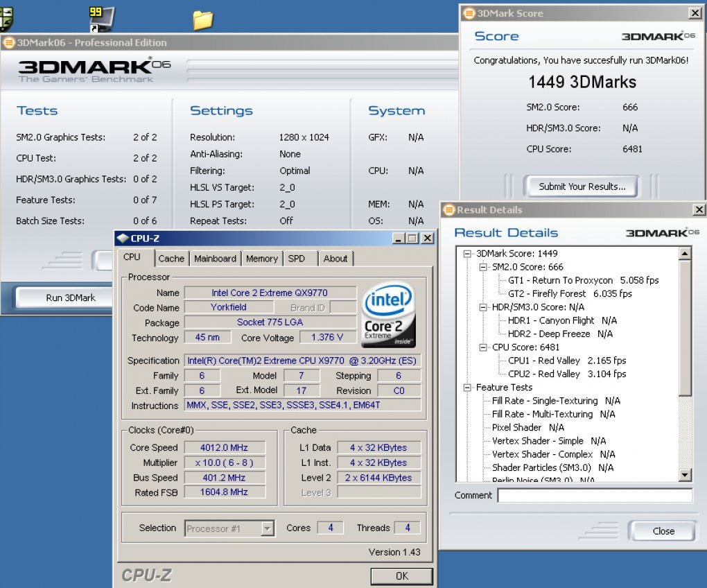707x588 pixels.
Task: Select HDR2 - Deep Freeze row
Action: pyautogui.click(x=559, y=334)
